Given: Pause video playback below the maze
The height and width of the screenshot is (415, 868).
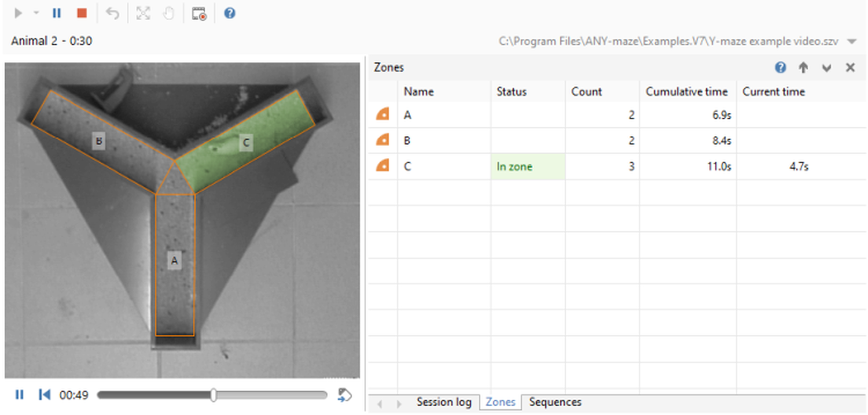Looking at the screenshot, I should pos(19,395).
